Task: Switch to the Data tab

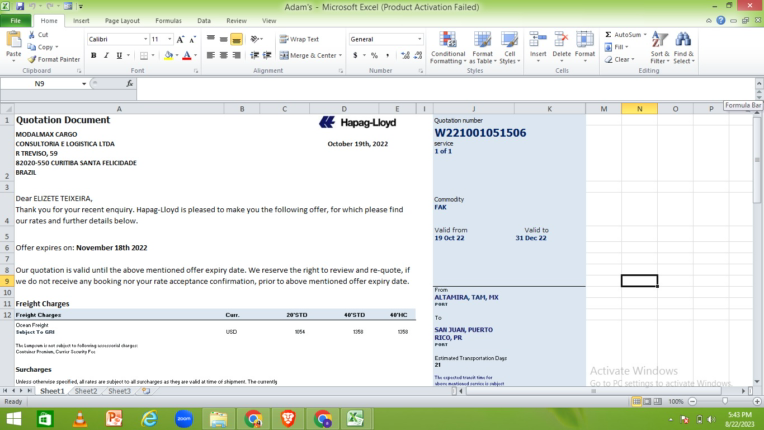Action: pyautogui.click(x=204, y=20)
